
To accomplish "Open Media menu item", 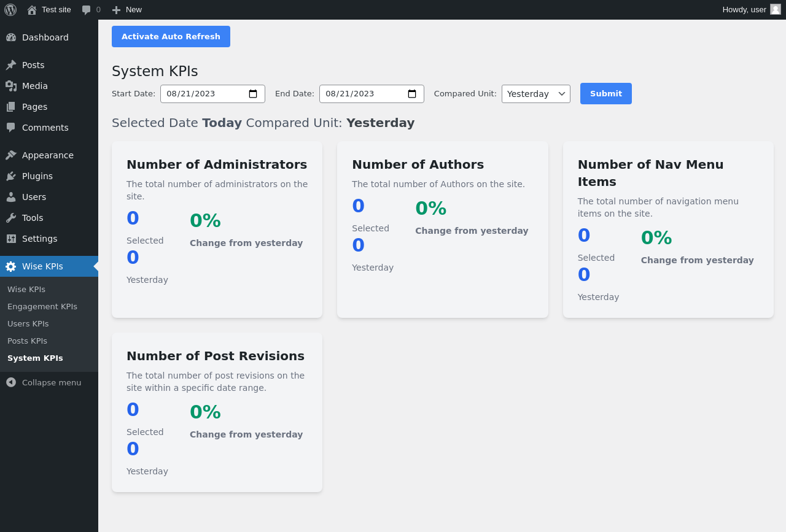I will (x=49, y=86).
